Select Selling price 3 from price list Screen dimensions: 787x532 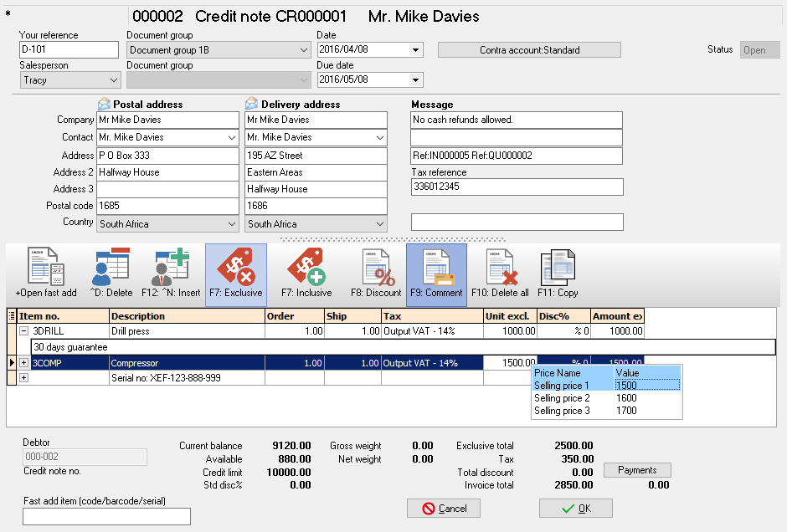coord(562,411)
